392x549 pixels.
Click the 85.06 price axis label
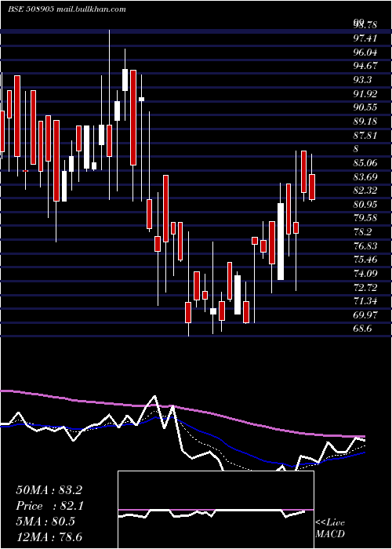(x=366, y=162)
